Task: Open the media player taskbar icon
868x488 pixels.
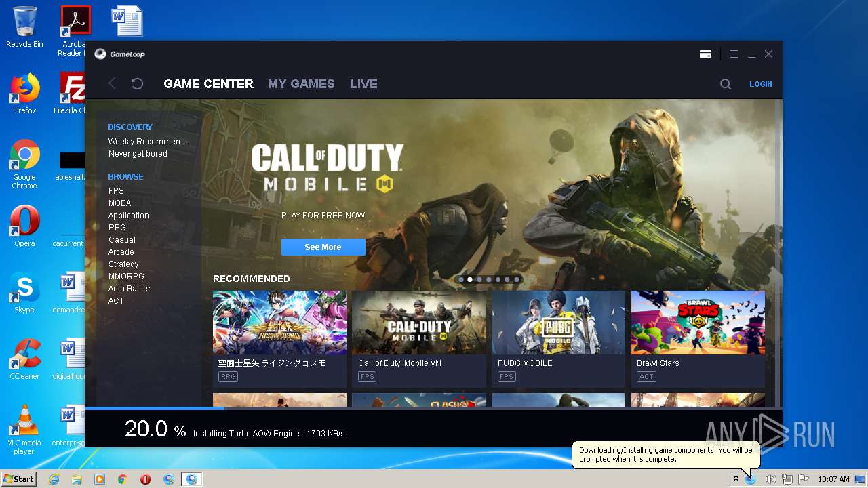Action: [x=100, y=479]
